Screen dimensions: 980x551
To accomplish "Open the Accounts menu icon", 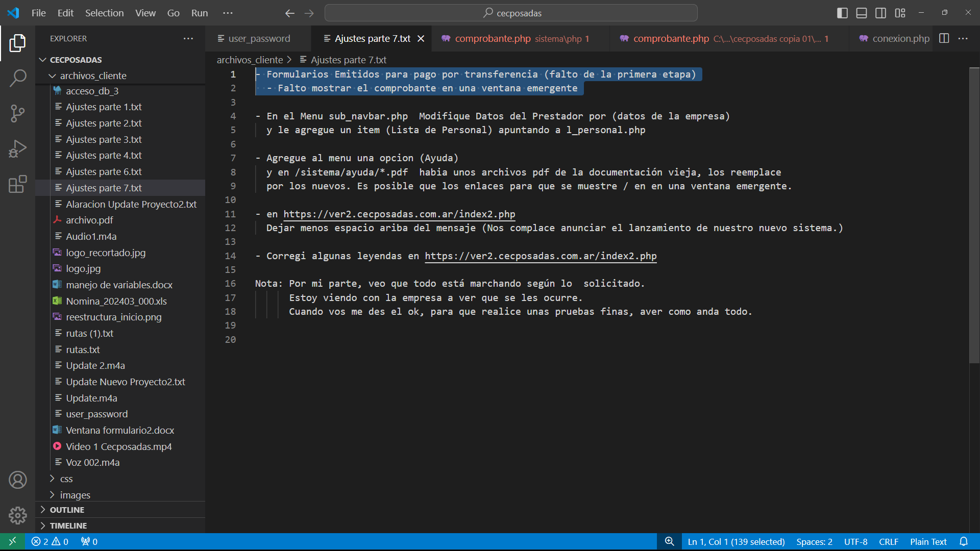I will click(x=17, y=480).
